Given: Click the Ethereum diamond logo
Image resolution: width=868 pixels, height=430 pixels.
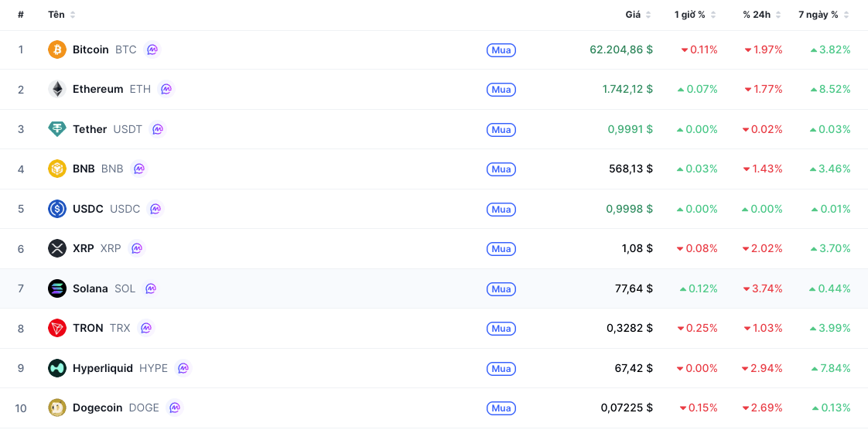Looking at the screenshot, I should coord(57,89).
